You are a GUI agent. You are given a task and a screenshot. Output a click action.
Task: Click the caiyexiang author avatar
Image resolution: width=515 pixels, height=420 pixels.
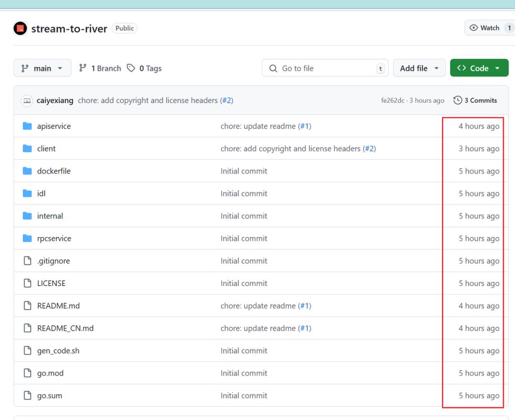(27, 101)
